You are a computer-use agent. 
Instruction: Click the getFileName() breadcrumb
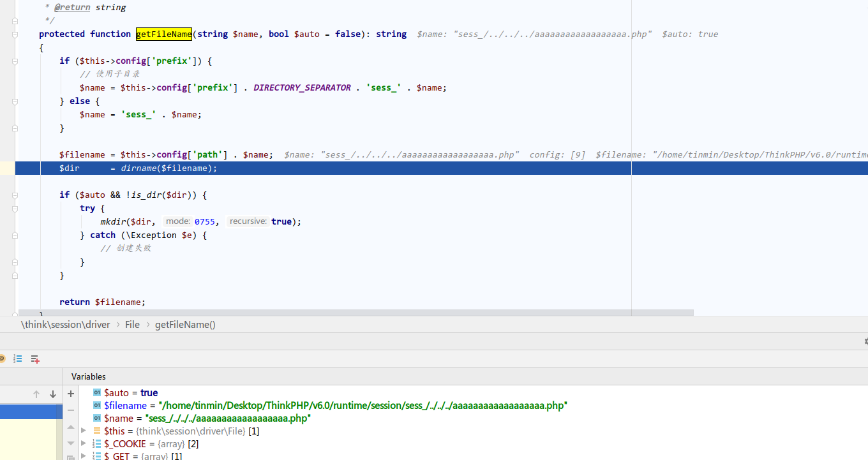click(185, 325)
